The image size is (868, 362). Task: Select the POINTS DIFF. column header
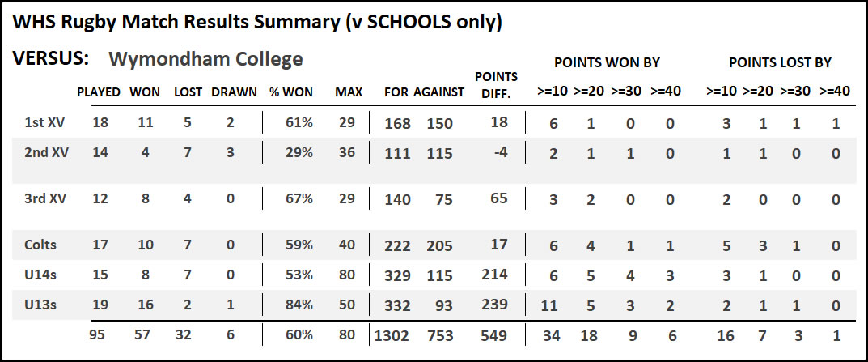coord(496,83)
